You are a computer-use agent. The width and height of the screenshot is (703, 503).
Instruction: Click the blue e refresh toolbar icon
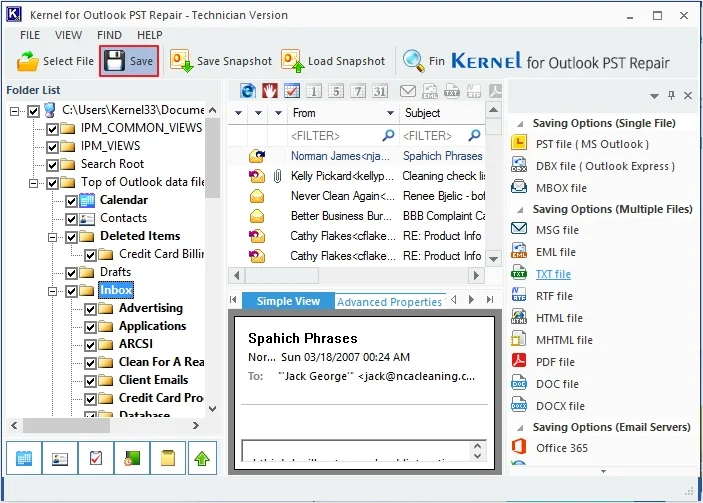[248, 91]
